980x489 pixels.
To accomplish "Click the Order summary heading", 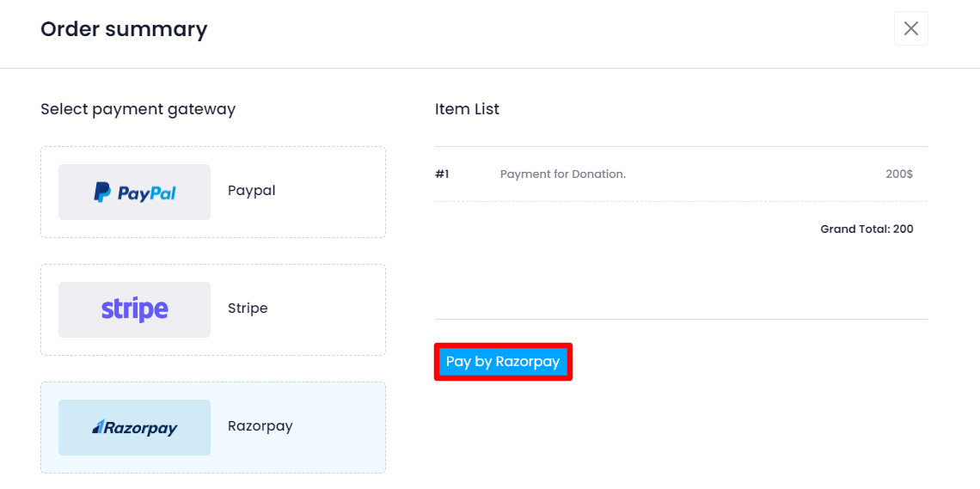I will coord(124,29).
